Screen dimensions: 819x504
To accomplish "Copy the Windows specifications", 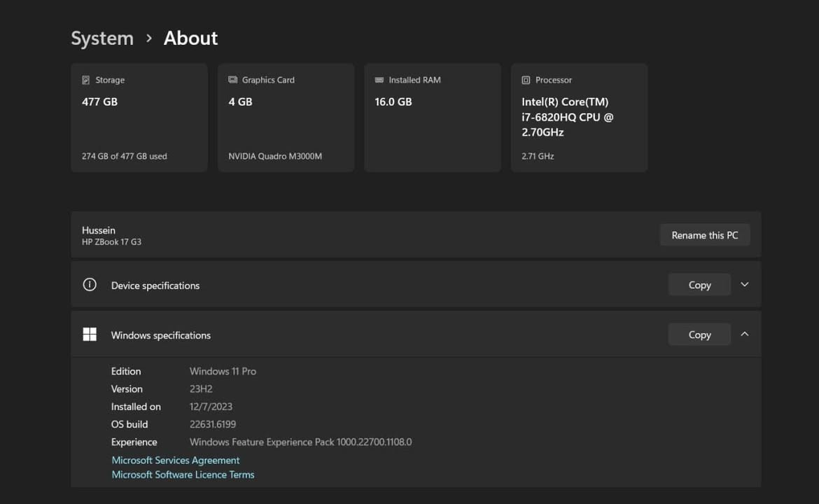I will click(699, 335).
